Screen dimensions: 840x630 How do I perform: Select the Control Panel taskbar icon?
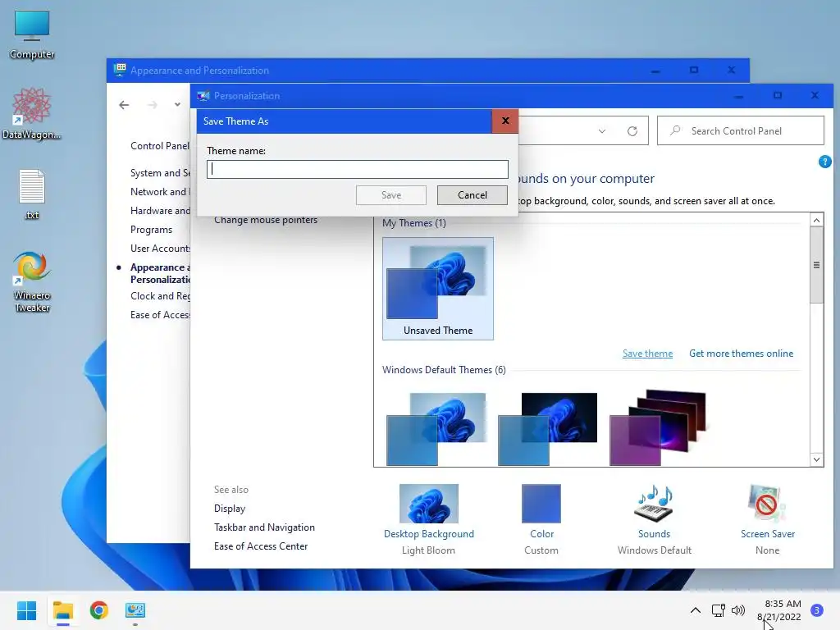(135, 610)
